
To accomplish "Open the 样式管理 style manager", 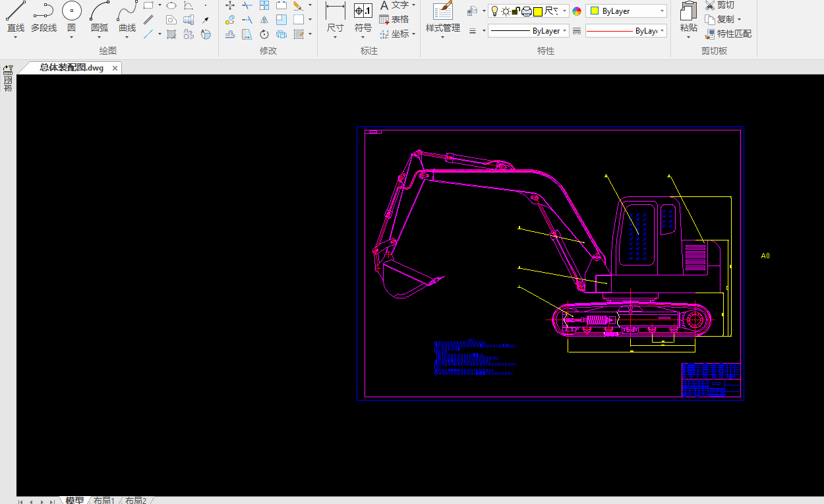I will (442, 11).
